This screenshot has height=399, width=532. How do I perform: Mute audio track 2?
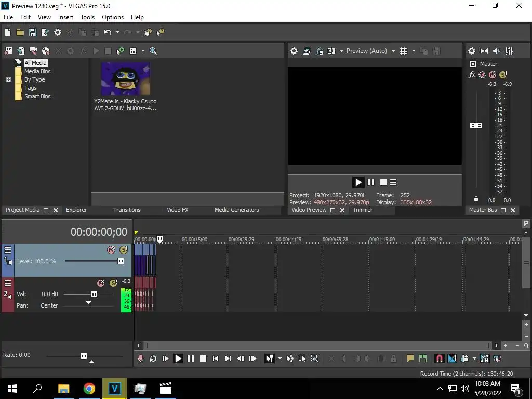(x=101, y=283)
